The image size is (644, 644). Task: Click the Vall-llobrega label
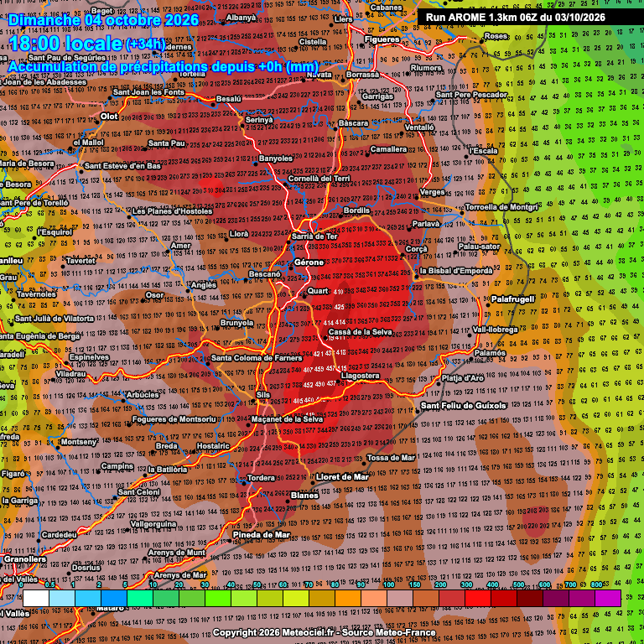(495, 330)
